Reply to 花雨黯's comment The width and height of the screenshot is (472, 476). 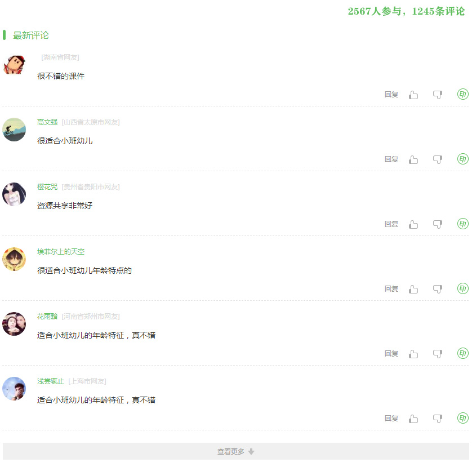(391, 354)
